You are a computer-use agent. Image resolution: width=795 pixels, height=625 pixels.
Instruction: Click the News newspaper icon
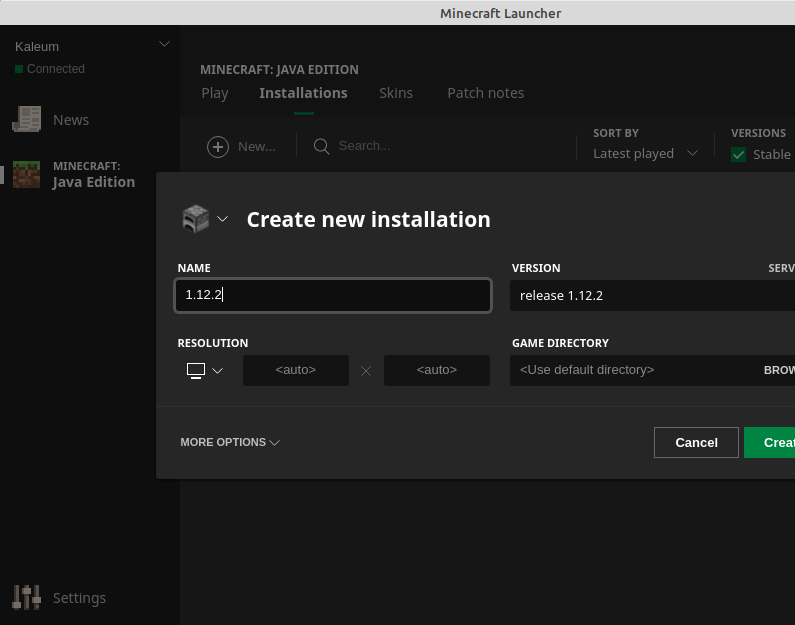[26, 120]
